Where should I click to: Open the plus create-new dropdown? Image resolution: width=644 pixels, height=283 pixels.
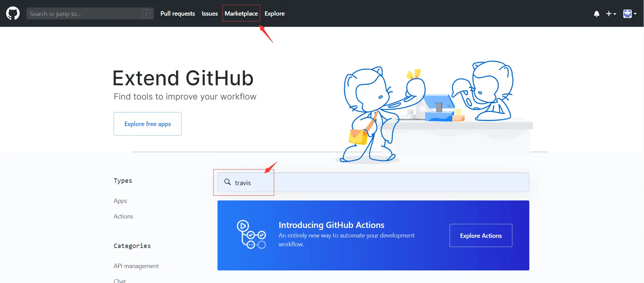coord(611,14)
